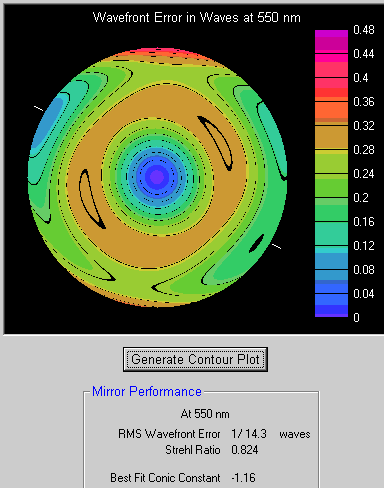
Task: Click the 0.16 color scale label
Action: click(x=364, y=222)
